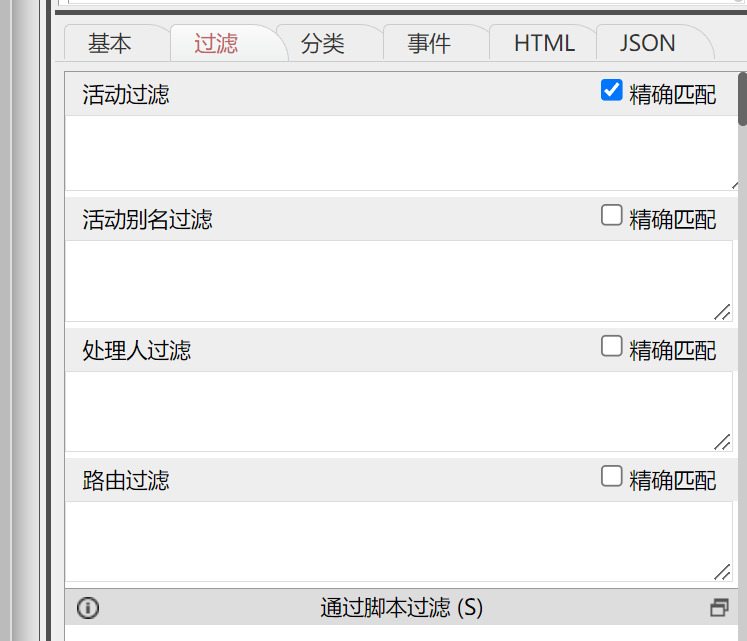The image size is (747, 641).
Task: Expand the 通过脚本过滤 (S) section header
Action: (401, 607)
